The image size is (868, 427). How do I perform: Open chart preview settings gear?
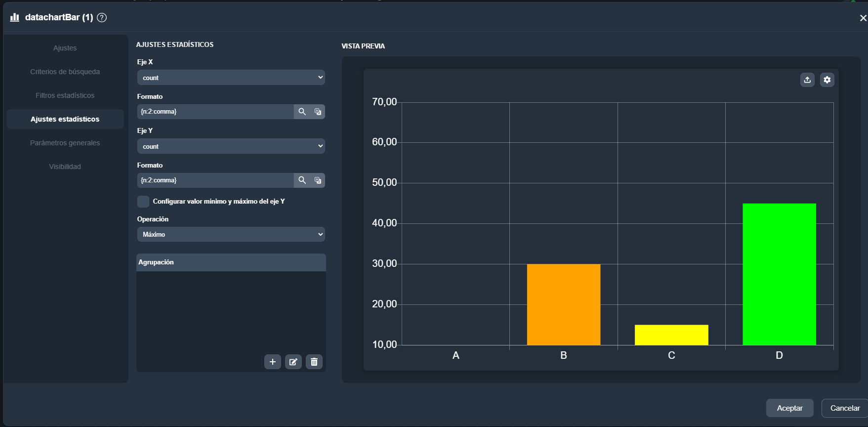tap(827, 80)
